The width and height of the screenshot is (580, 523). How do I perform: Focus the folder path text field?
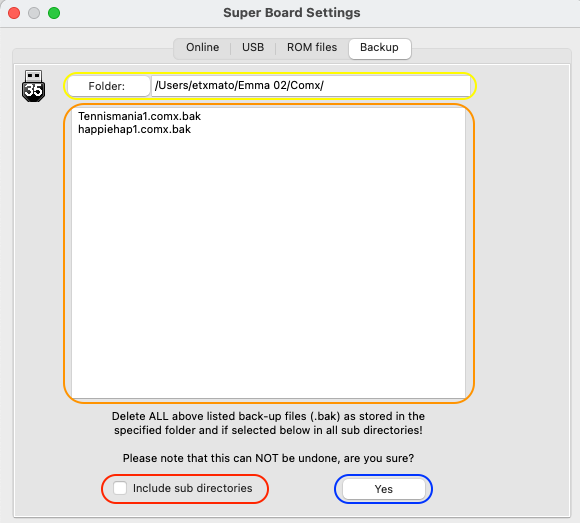pyautogui.click(x=311, y=86)
